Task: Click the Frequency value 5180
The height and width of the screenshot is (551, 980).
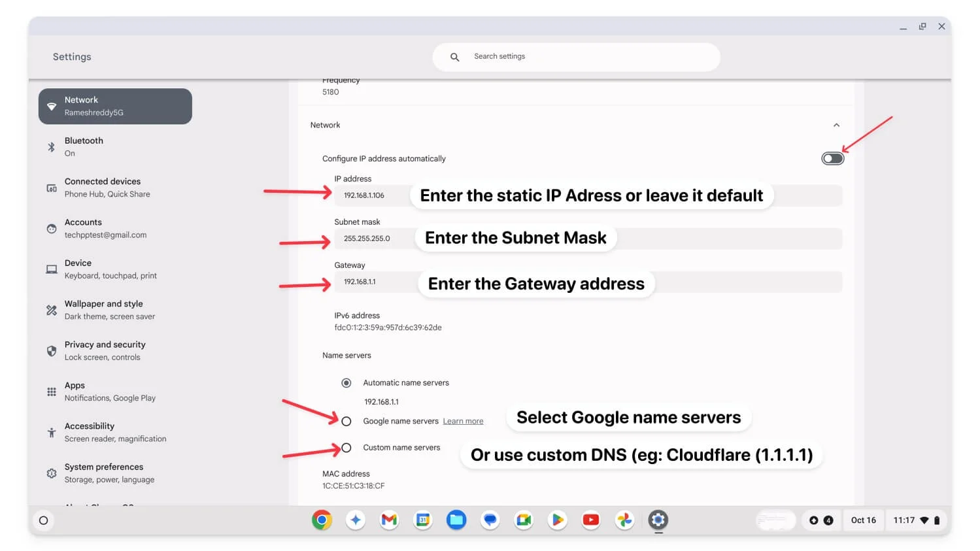Action: 330,92
